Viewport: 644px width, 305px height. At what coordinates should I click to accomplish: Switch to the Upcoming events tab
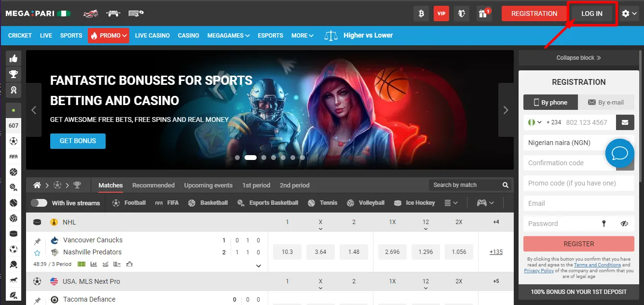point(208,185)
